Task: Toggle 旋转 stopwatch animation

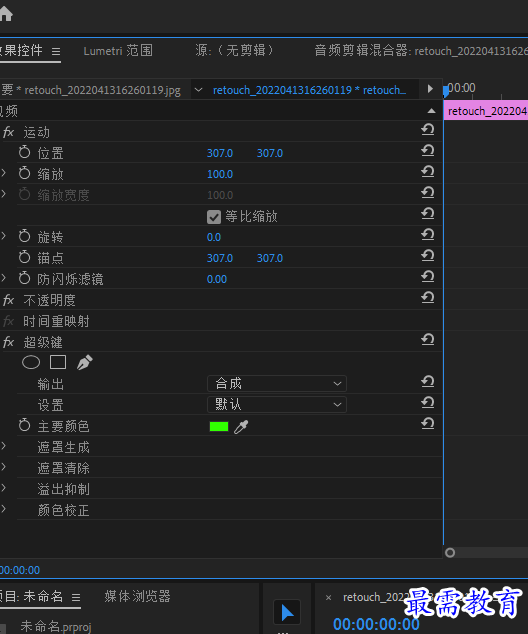Action: click(24, 237)
